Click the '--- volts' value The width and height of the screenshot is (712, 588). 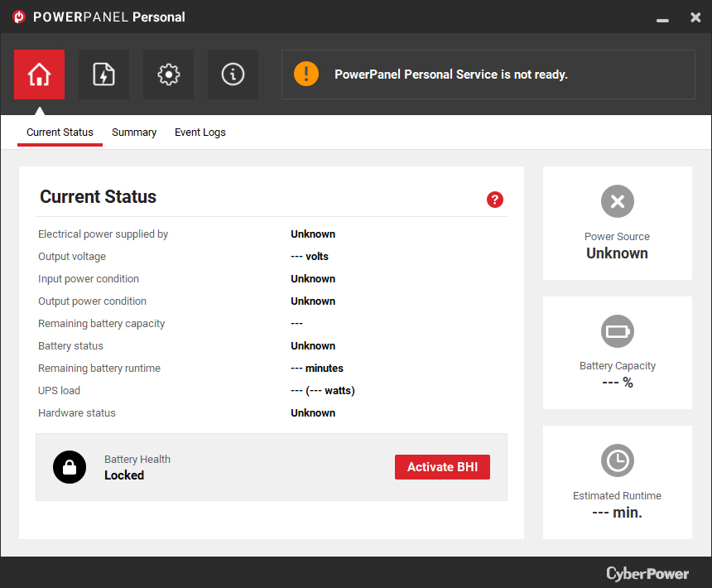tap(310, 257)
